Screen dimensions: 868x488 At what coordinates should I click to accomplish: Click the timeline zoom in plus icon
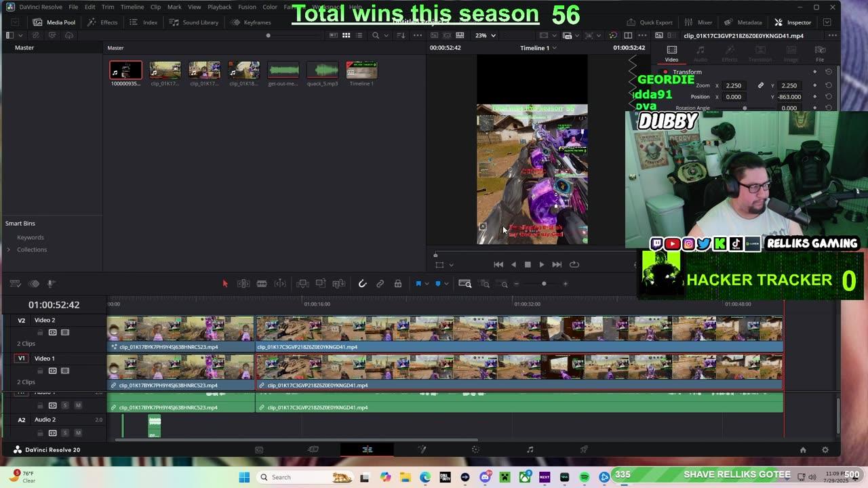click(566, 284)
